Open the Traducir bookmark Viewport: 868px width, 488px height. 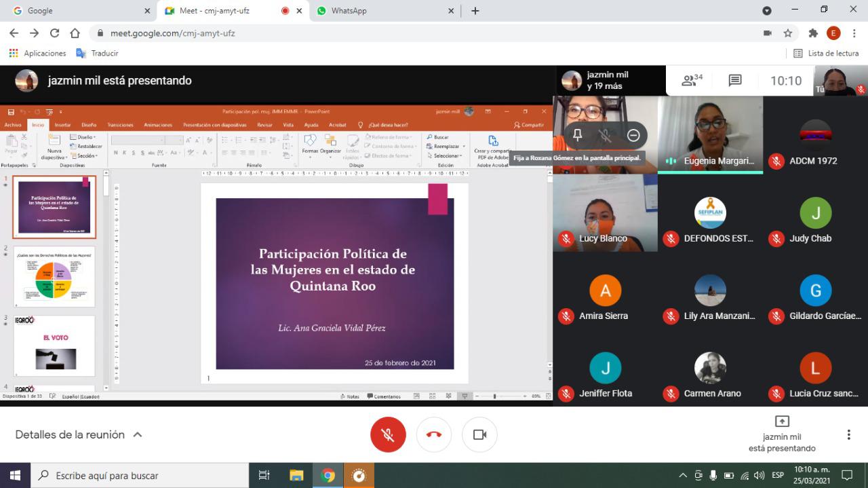98,53
